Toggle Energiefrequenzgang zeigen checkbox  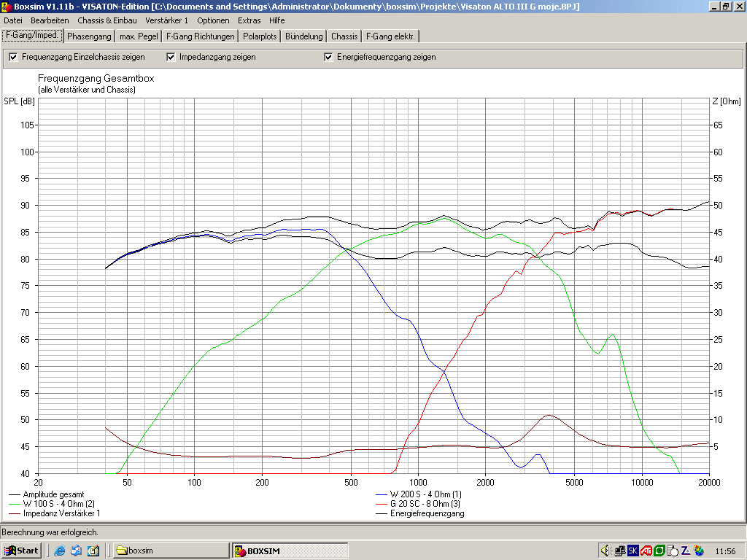[328, 57]
